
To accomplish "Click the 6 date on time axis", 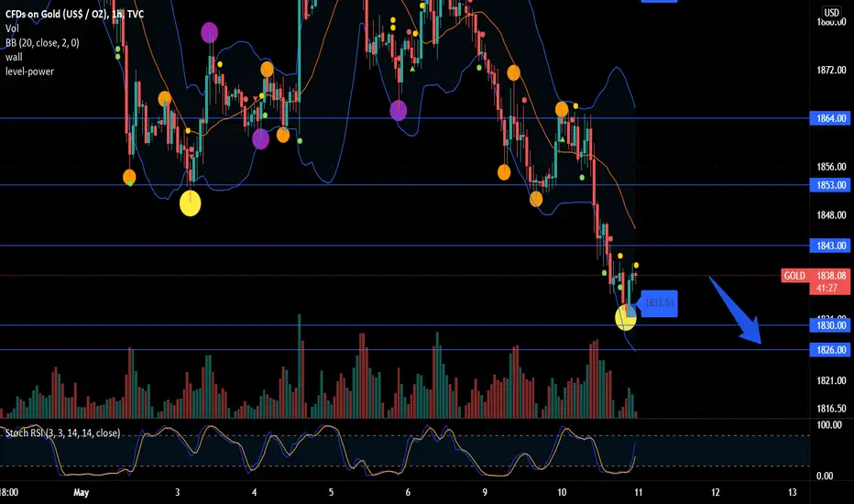I will 408,493.
